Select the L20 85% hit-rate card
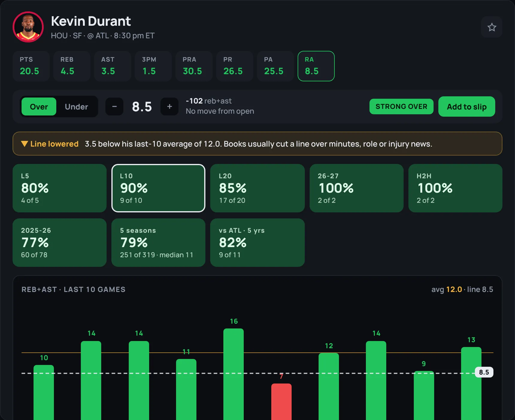 [257, 188]
